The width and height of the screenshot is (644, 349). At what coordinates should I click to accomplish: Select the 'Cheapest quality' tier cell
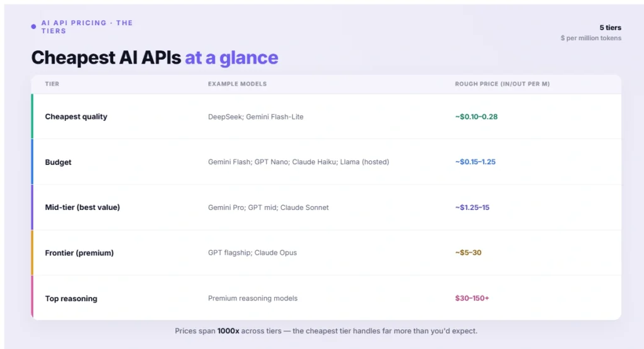tap(76, 116)
